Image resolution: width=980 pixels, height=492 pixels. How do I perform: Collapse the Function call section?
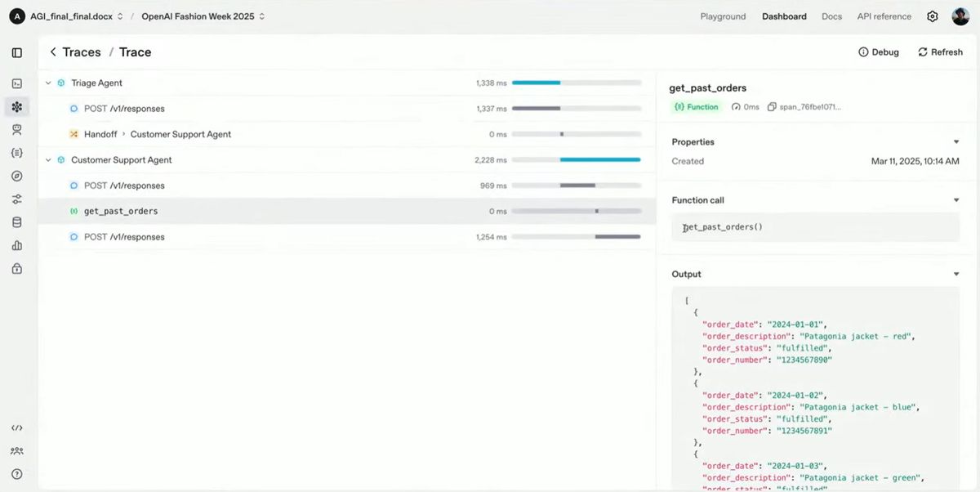coord(956,200)
